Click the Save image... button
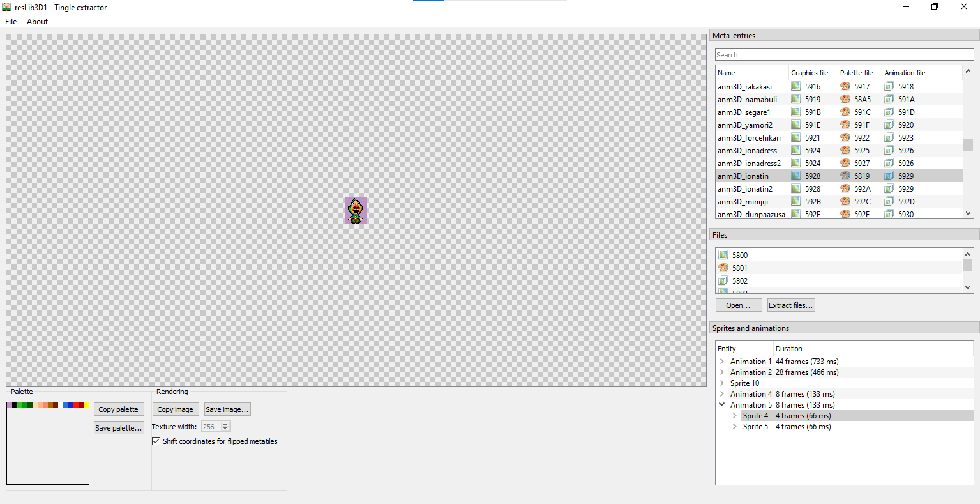The height and width of the screenshot is (504, 980). 227,409
